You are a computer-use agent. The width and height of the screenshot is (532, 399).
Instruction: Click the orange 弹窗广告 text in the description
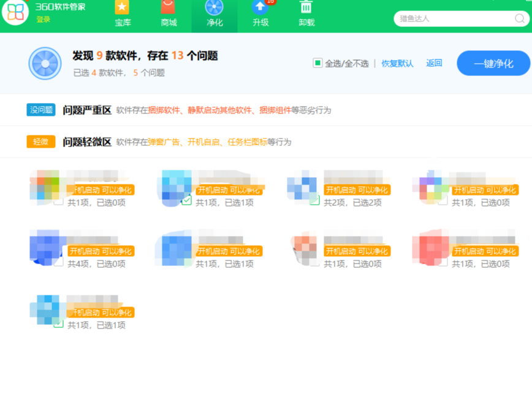164,142
